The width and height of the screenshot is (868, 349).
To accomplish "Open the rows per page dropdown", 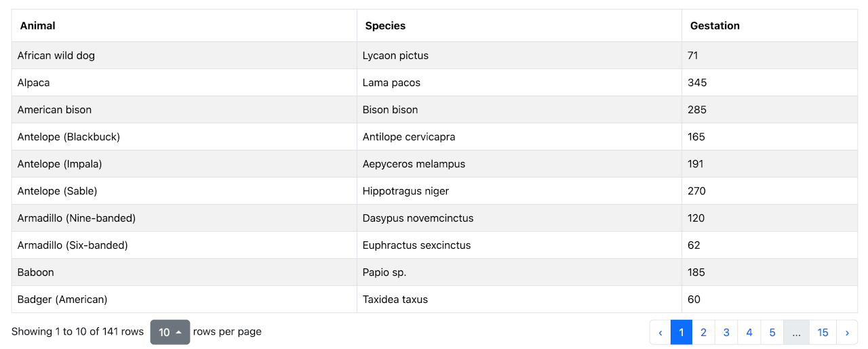I will point(170,332).
